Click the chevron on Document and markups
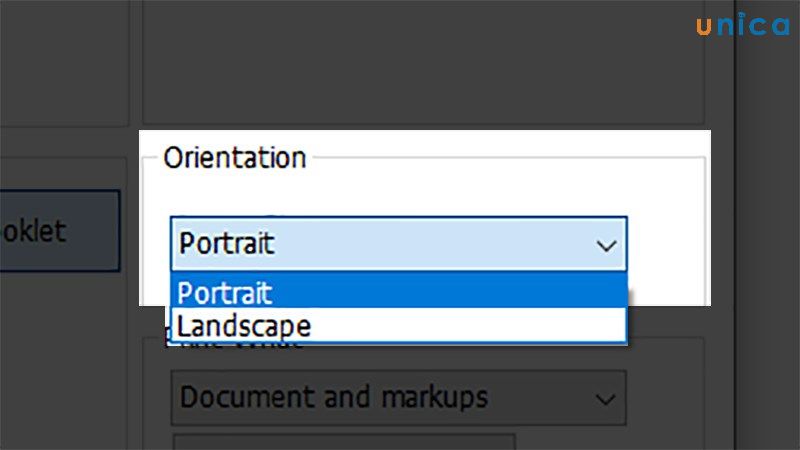Screen dimensions: 800x450 pyautogui.click(x=605, y=398)
